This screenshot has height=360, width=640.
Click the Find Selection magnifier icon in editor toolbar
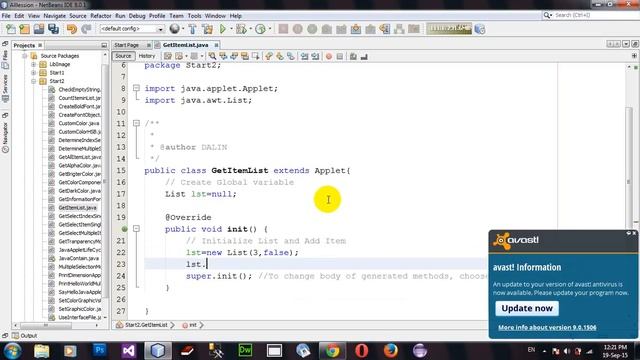[212, 56]
